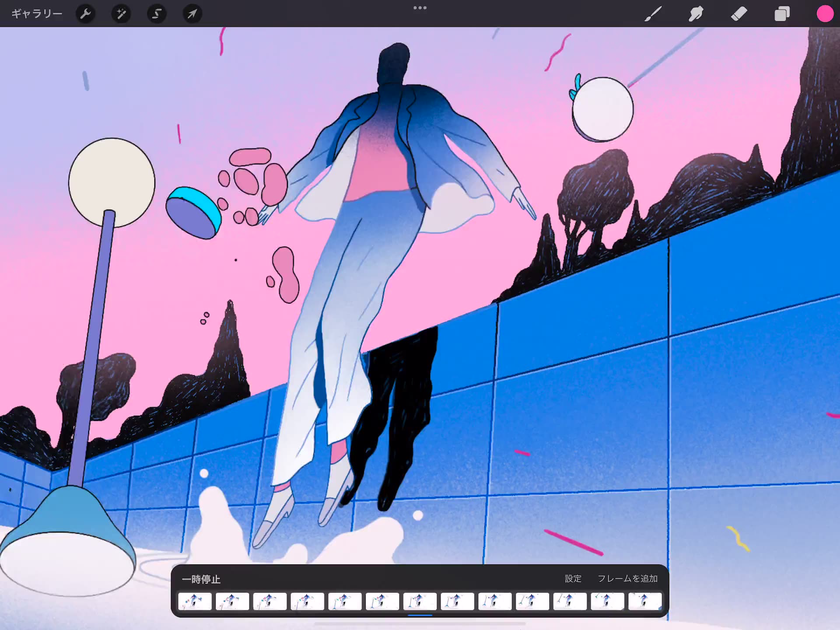
Task: Select the sixth frame thumbnail in timeline
Action: pyautogui.click(x=382, y=602)
